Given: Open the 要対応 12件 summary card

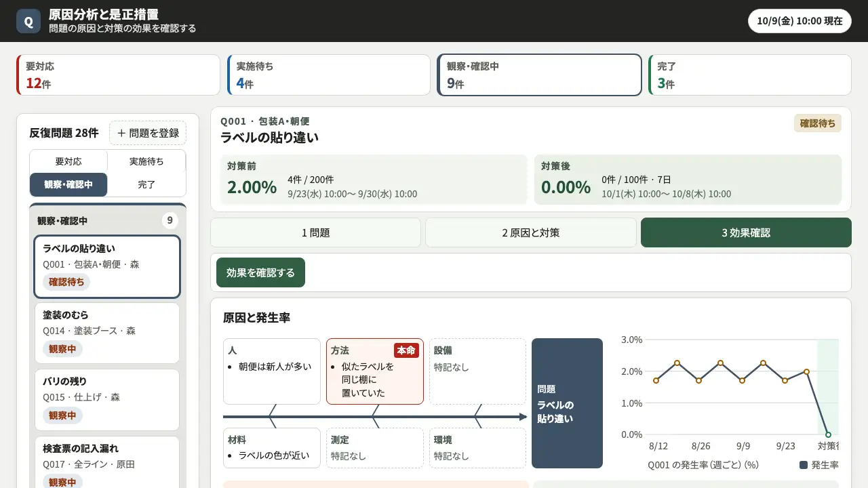Looking at the screenshot, I should pos(118,75).
